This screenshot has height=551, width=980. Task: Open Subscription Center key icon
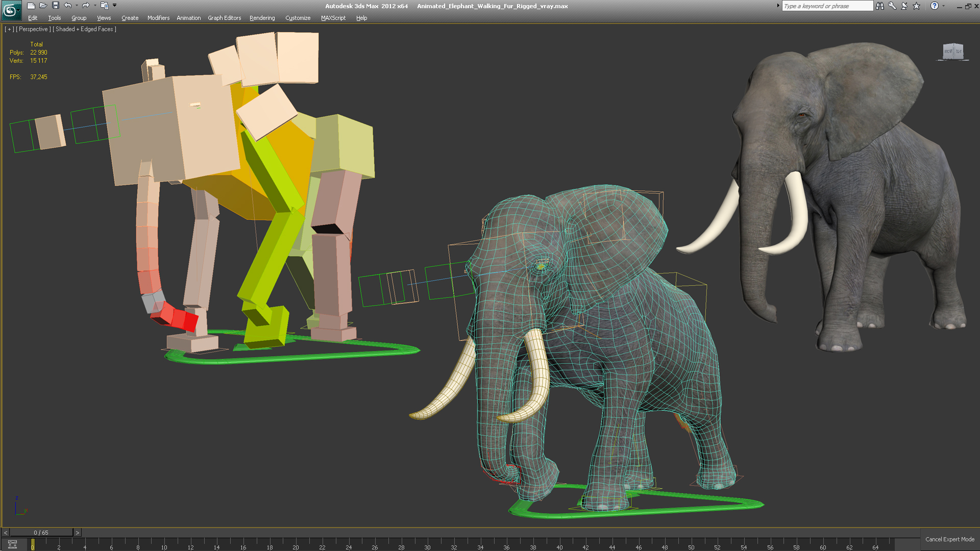892,6
